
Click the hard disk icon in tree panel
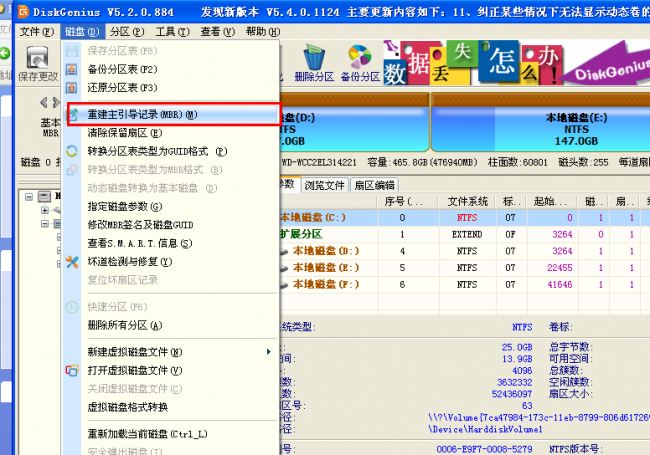[44, 196]
